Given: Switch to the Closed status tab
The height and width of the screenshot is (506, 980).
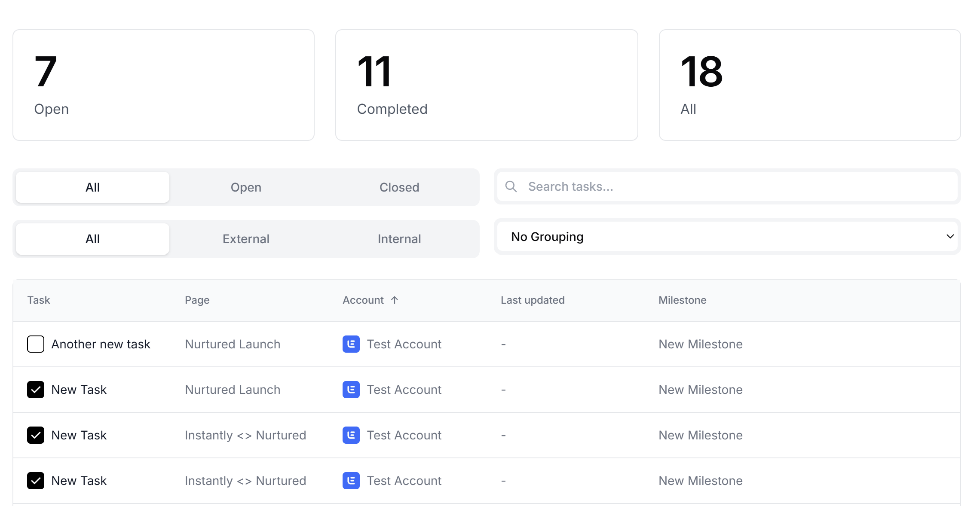Looking at the screenshot, I should [x=399, y=187].
